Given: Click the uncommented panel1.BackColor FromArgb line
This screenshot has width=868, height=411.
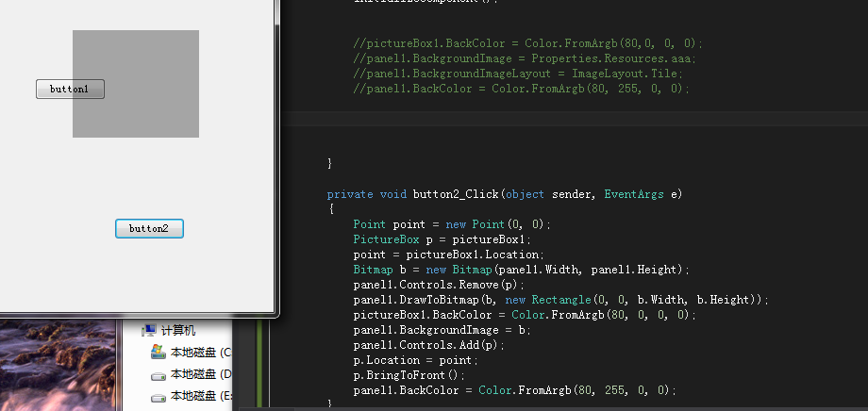Looking at the screenshot, I should click(x=515, y=390).
